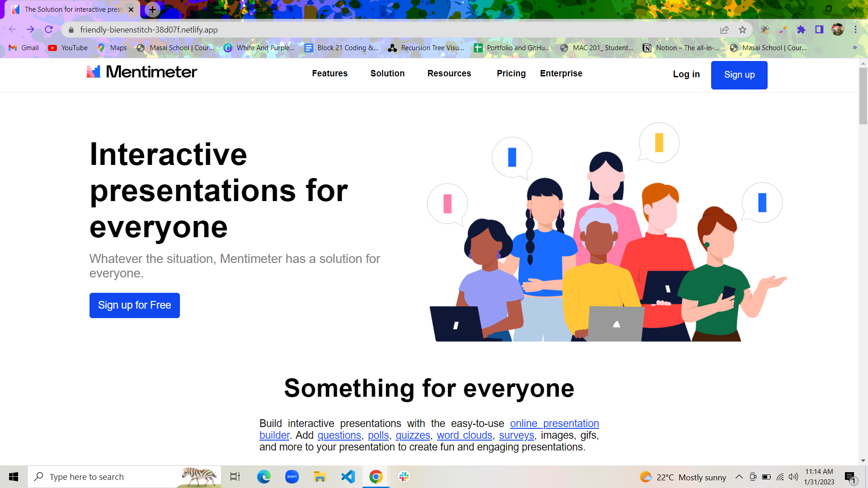Screen dimensions: 868x488
Task: Close the Mentimeter browser tab
Action: click(x=131, y=9)
